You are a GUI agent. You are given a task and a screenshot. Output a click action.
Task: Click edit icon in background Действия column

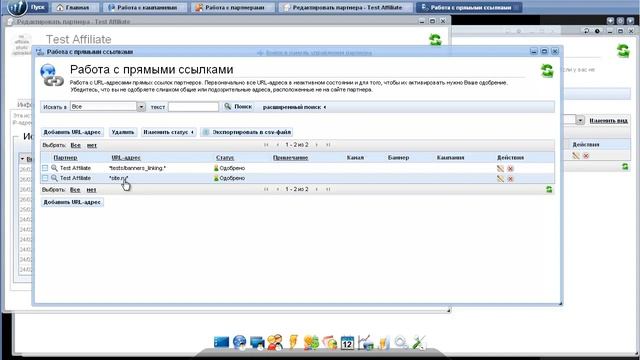576,156
